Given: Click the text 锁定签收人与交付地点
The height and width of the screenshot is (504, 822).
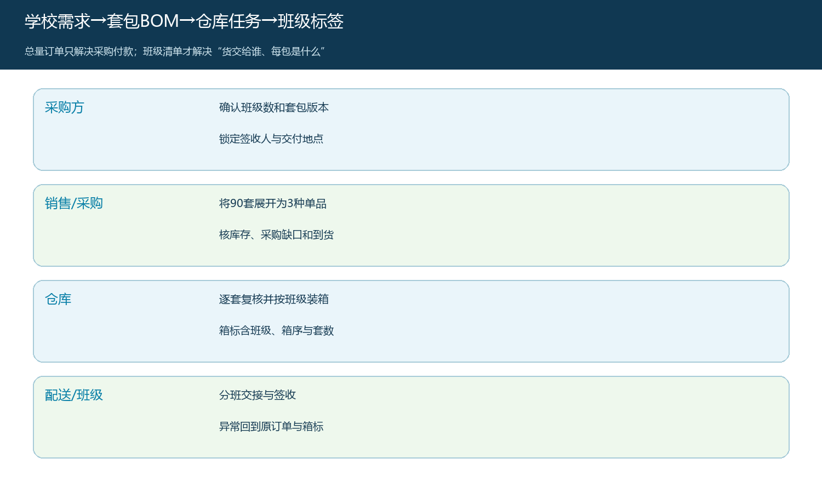Looking at the screenshot, I should click(271, 139).
